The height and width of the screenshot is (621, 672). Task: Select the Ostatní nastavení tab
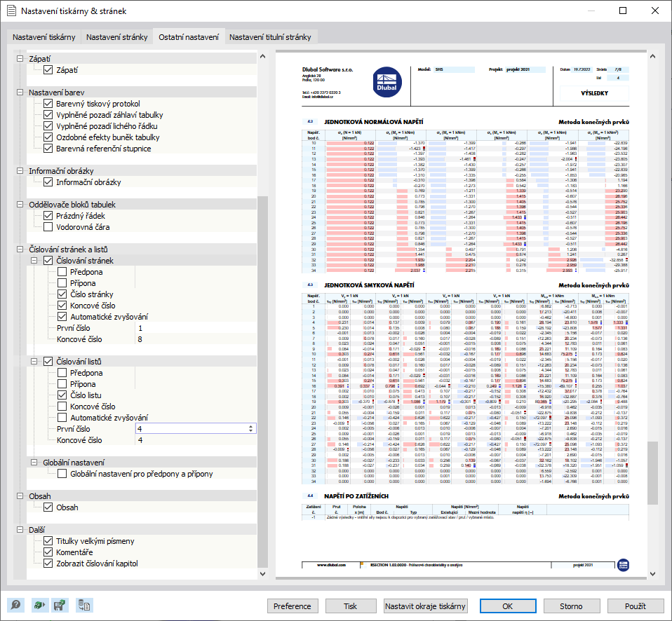pos(189,37)
